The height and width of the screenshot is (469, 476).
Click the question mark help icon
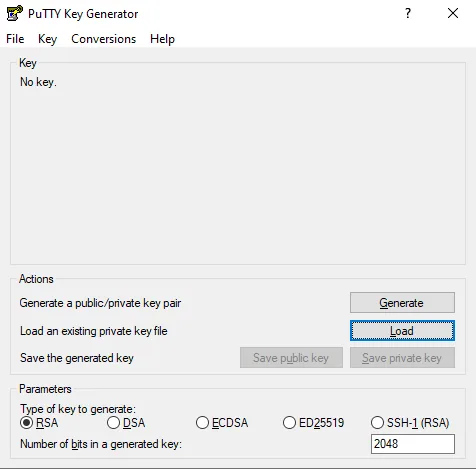[x=408, y=13]
